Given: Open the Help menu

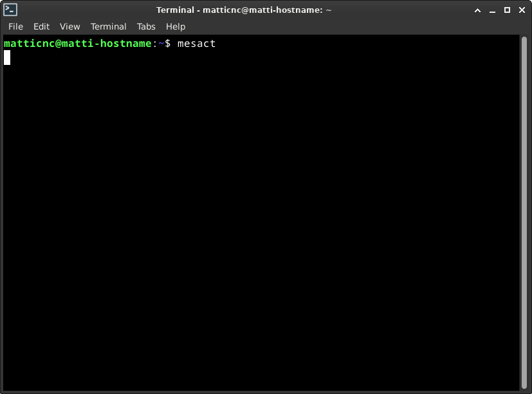Looking at the screenshot, I should tap(176, 26).
